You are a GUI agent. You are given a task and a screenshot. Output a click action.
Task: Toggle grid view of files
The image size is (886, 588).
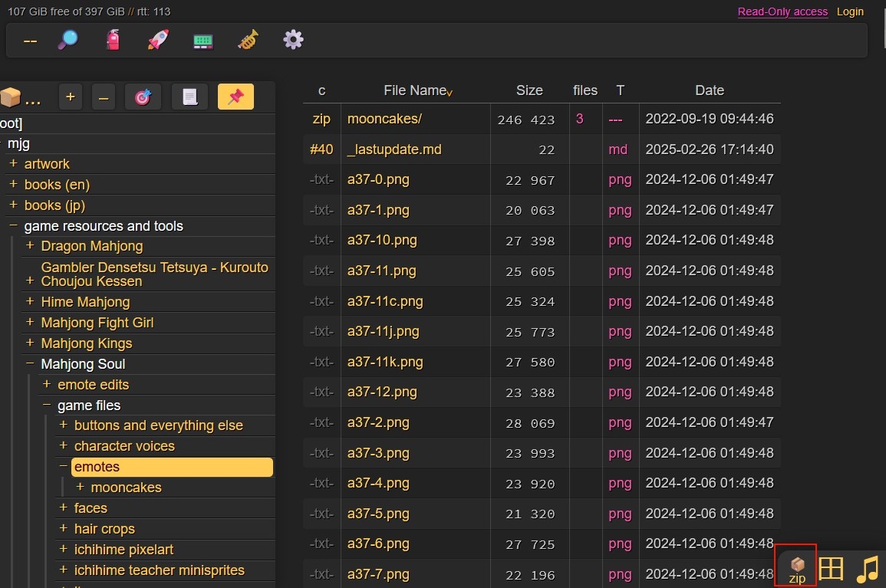tap(832, 569)
